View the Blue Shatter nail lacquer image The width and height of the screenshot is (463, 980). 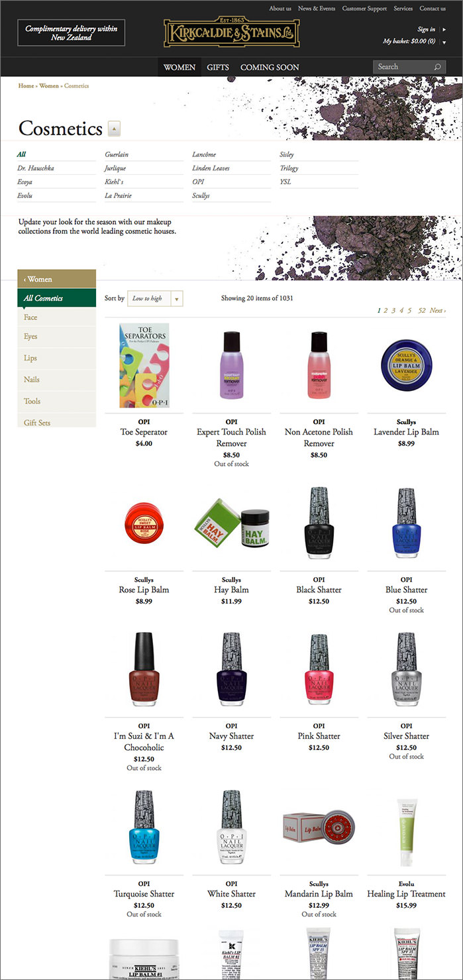[406, 523]
